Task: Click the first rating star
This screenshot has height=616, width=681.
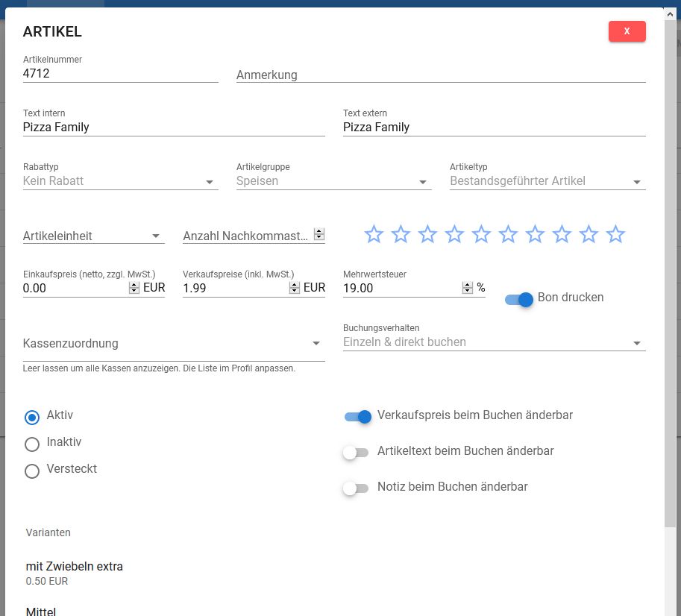Action: pos(374,235)
